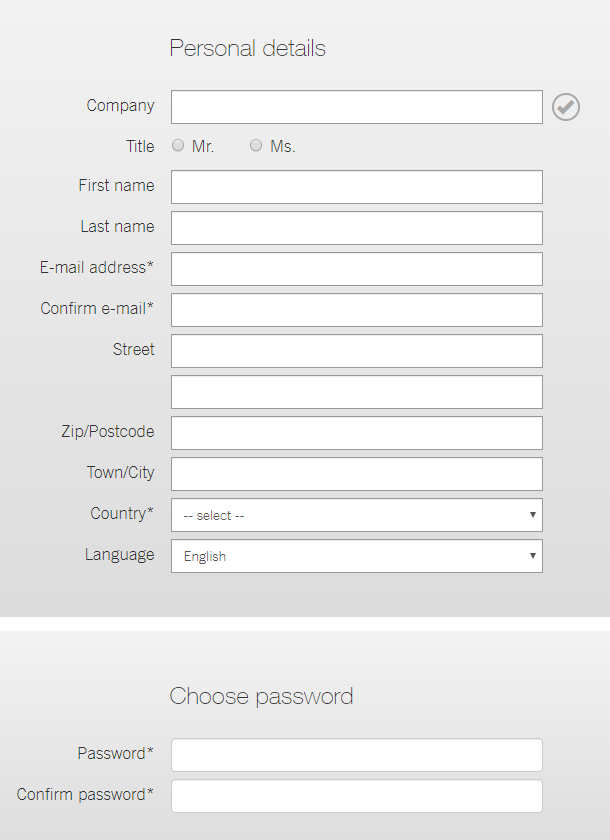Select the Mr. title option
610x840 pixels.
point(178,146)
